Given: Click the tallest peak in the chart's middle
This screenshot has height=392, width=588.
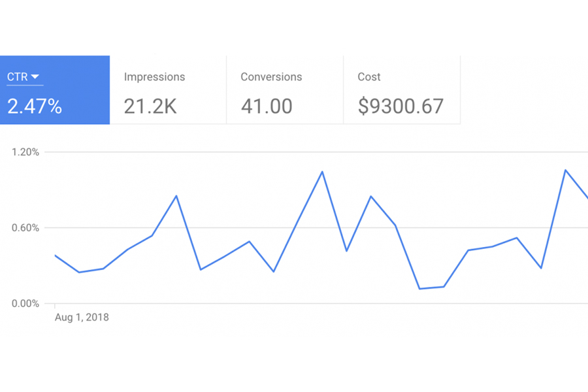Looking at the screenshot, I should click(x=322, y=172).
